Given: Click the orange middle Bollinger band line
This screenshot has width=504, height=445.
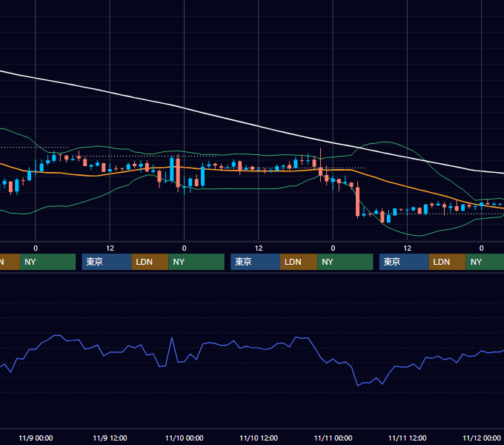Looking at the screenshot, I should tap(252, 171).
